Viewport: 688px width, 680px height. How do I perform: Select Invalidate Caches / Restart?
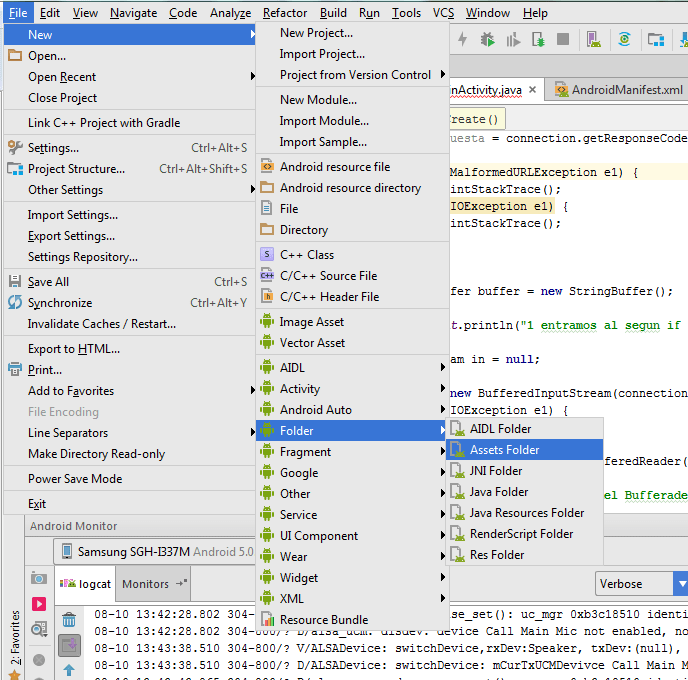click(x=129, y=323)
